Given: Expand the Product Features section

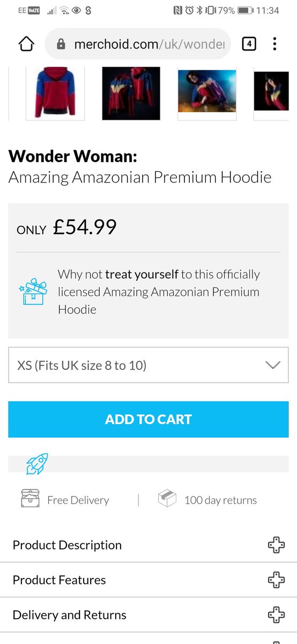Looking at the screenshot, I should (x=148, y=580).
